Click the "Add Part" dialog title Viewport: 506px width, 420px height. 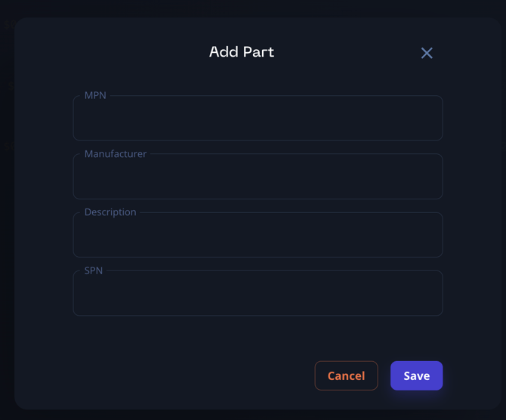[242, 52]
